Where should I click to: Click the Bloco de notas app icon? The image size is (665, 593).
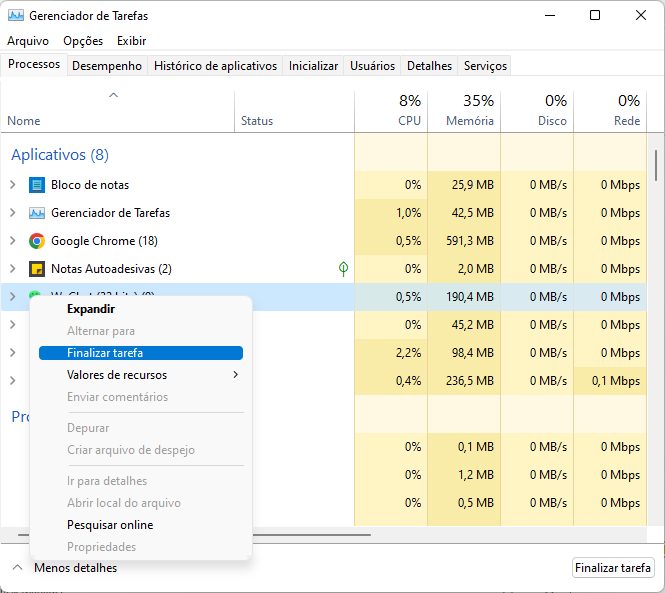[37, 185]
